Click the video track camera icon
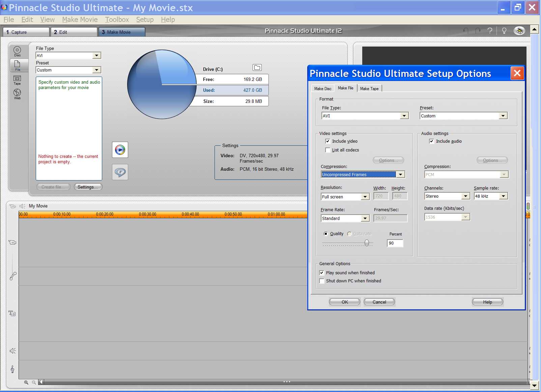This screenshot has height=392, width=541. (x=12, y=242)
